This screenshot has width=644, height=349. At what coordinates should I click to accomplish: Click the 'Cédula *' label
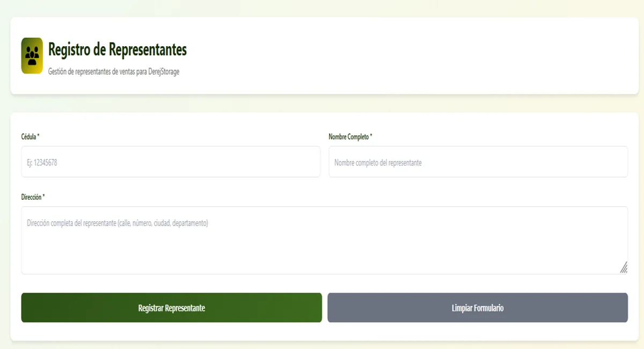pyautogui.click(x=31, y=137)
